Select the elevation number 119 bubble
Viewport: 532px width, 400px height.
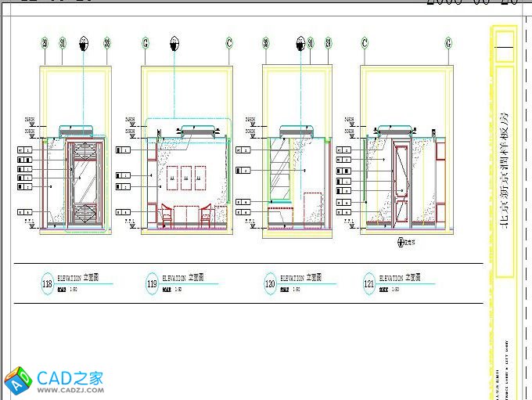click(x=153, y=285)
